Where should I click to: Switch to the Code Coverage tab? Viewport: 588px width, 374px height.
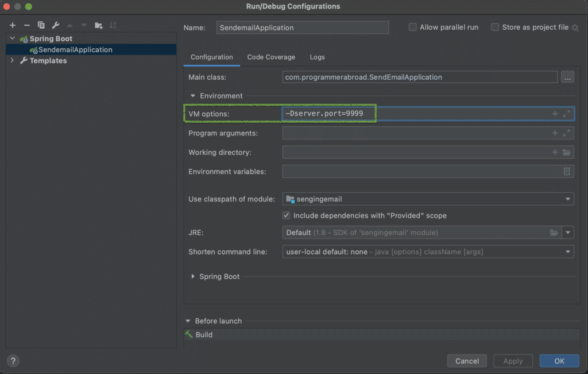point(270,57)
